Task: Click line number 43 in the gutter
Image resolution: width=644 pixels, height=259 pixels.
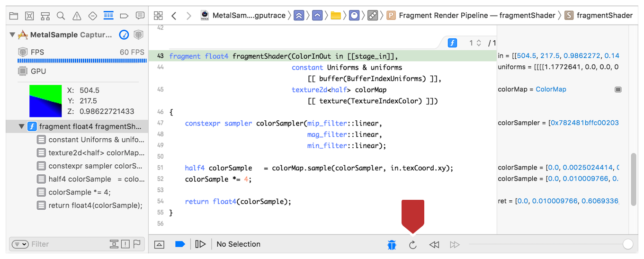Action: [160, 56]
